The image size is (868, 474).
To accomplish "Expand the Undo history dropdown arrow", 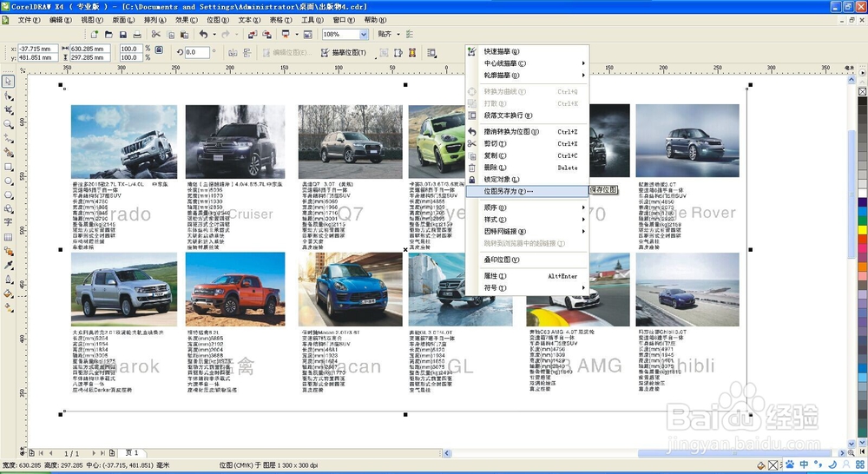I will [x=214, y=35].
